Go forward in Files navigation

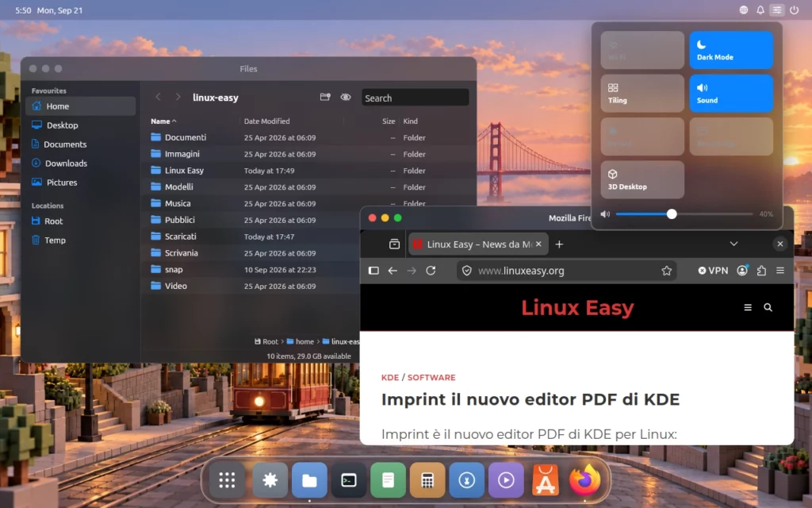178,97
